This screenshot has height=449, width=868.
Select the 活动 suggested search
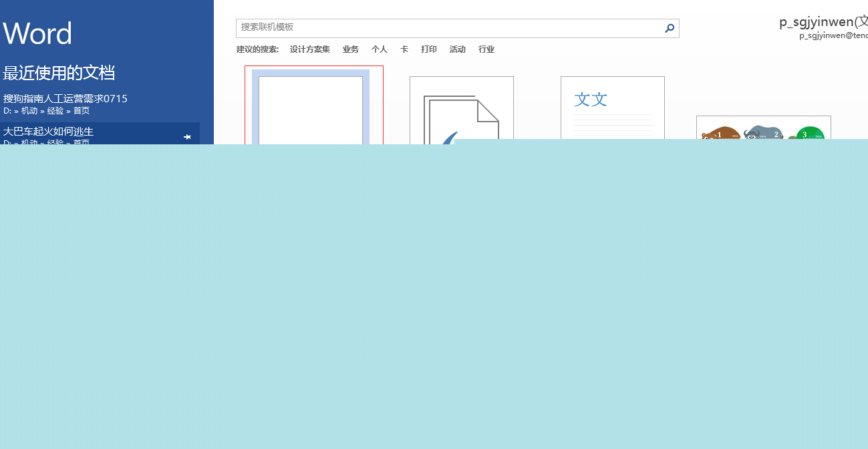(x=458, y=49)
